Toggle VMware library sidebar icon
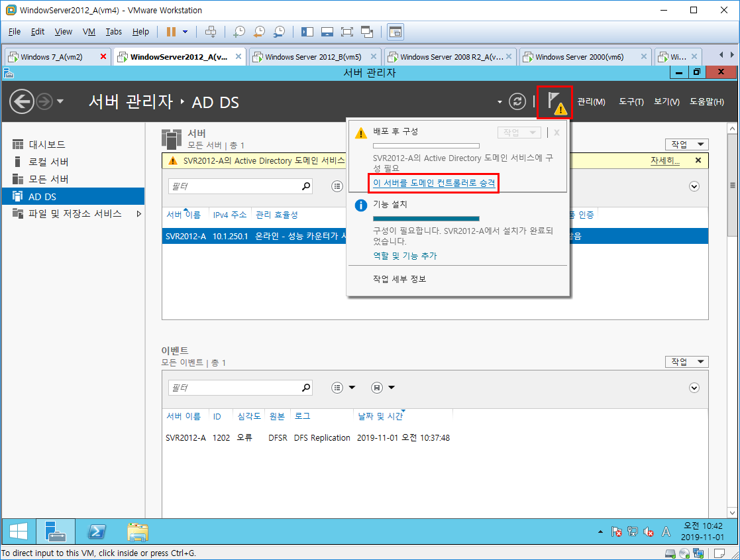This screenshot has height=560, width=740. tap(307, 32)
